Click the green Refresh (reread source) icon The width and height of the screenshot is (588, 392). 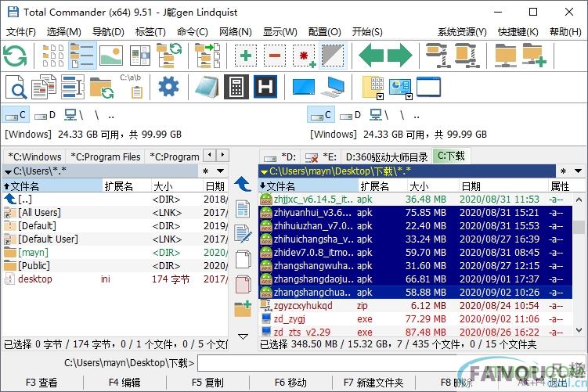click(15, 56)
